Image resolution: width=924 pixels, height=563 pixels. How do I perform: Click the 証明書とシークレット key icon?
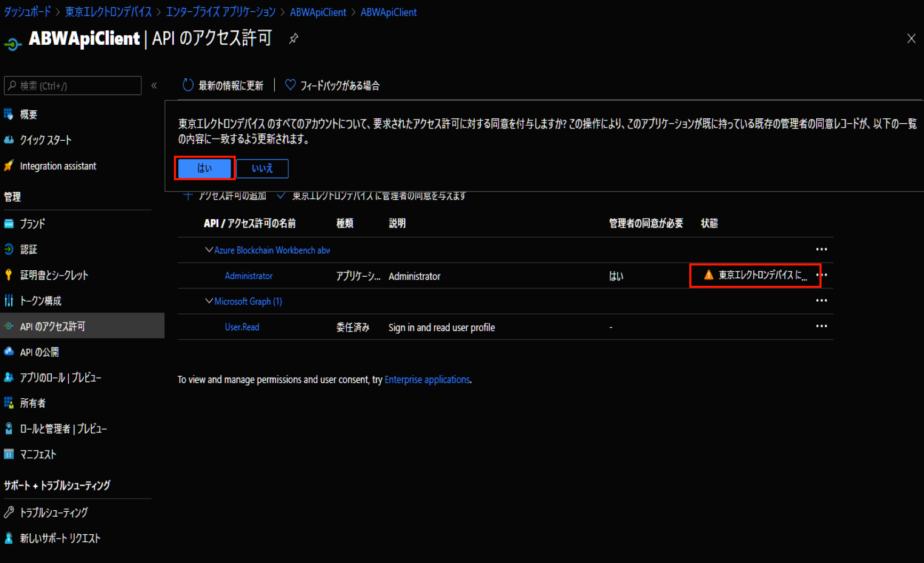[9, 275]
